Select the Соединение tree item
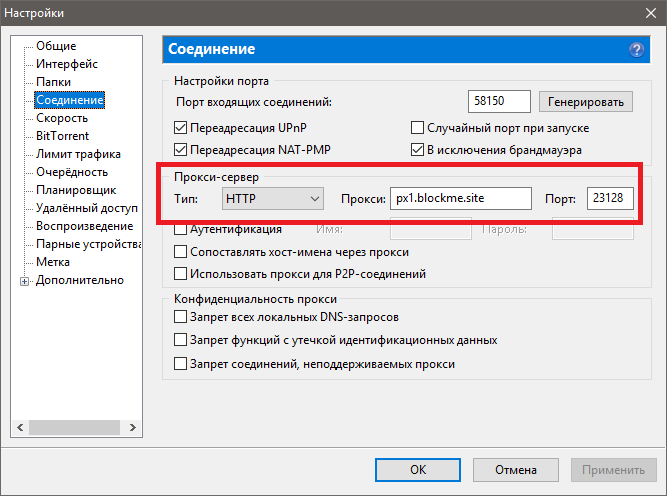The width and height of the screenshot is (667, 496). 70,100
